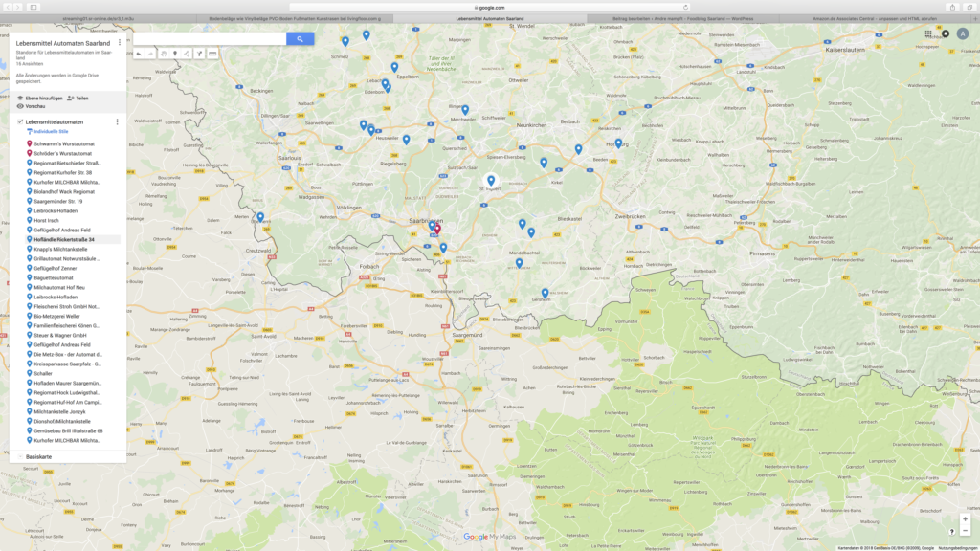Select the Add marker tool
Screen dimensions: 980x551
[x=175, y=54]
